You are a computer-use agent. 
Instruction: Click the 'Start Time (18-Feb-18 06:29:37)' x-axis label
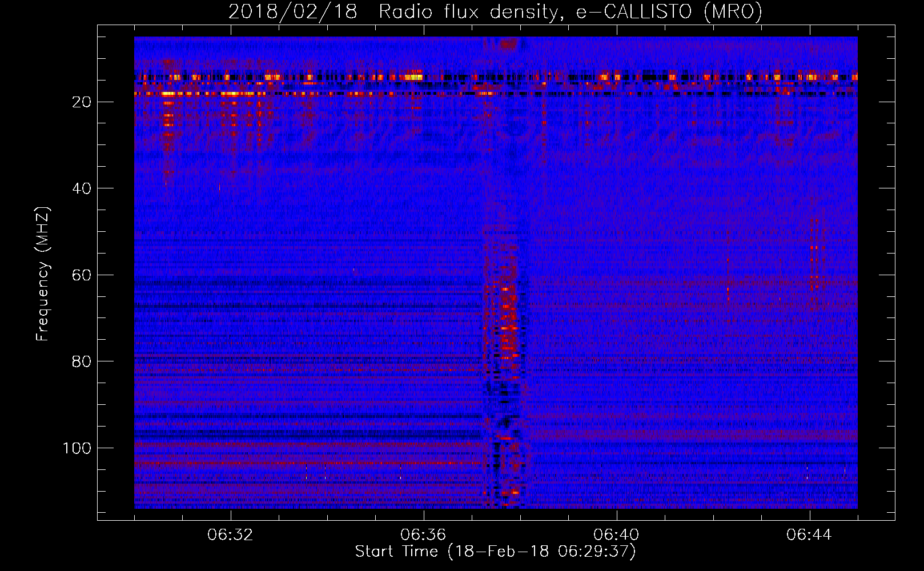pos(495,552)
